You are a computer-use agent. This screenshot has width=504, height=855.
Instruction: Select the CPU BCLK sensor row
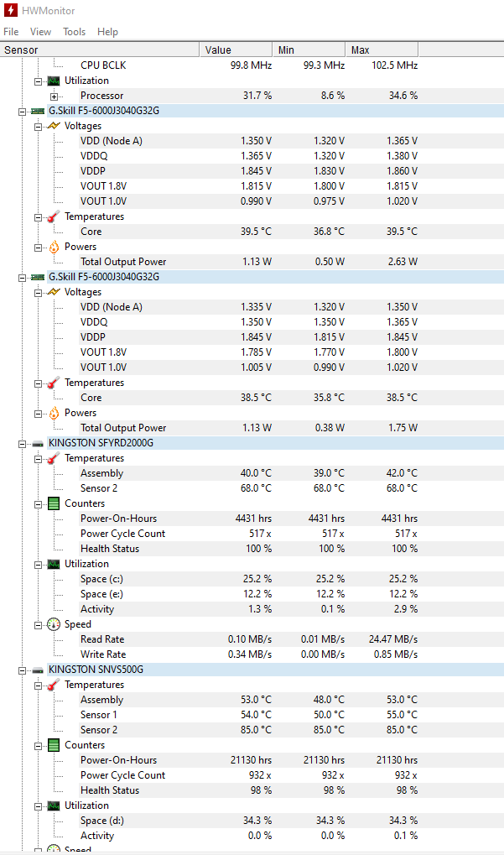pyautogui.click(x=103, y=65)
